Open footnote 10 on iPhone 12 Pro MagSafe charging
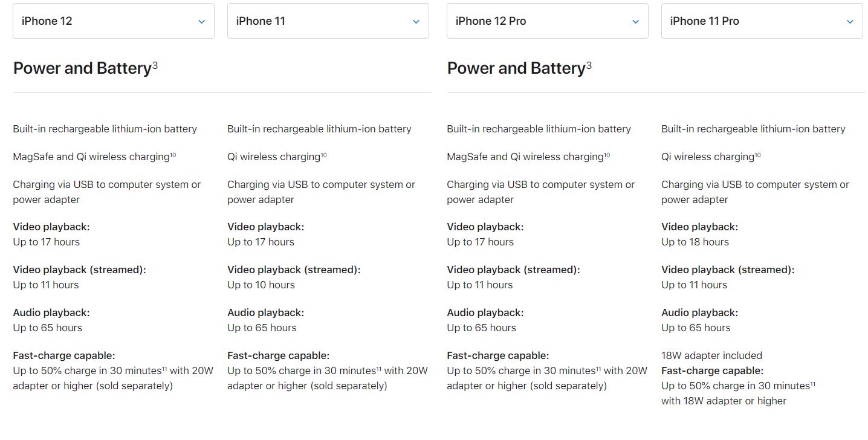This screenshot has width=868, height=440. point(607,155)
